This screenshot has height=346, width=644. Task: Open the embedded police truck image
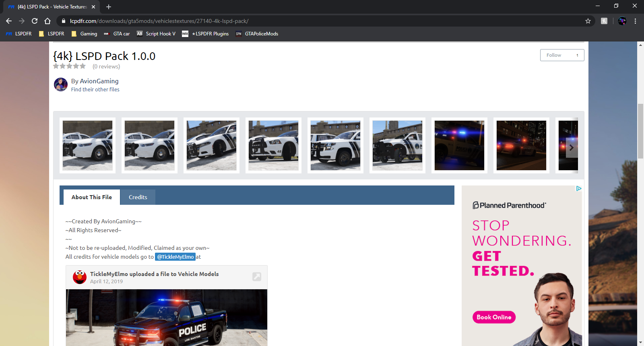(167, 317)
